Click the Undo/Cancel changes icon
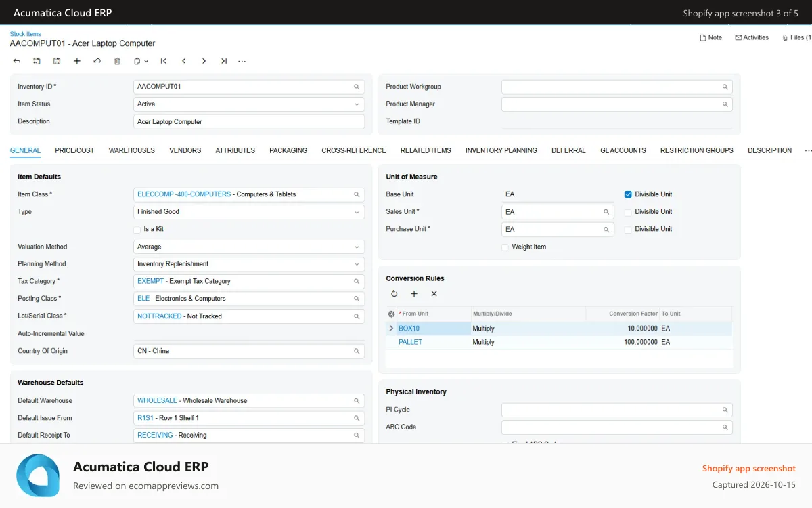The width and height of the screenshot is (812, 508). 97,61
